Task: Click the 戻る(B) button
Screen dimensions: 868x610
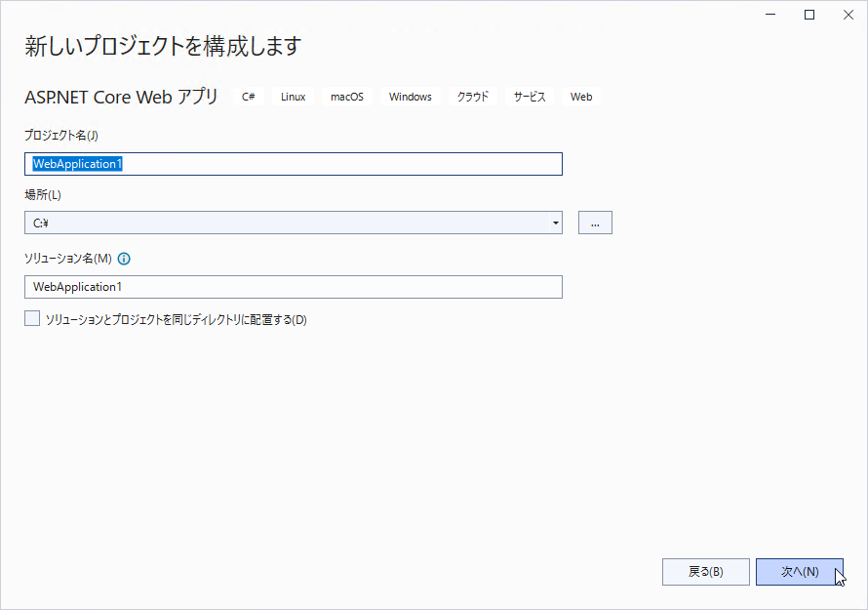Action: [x=706, y=572]
